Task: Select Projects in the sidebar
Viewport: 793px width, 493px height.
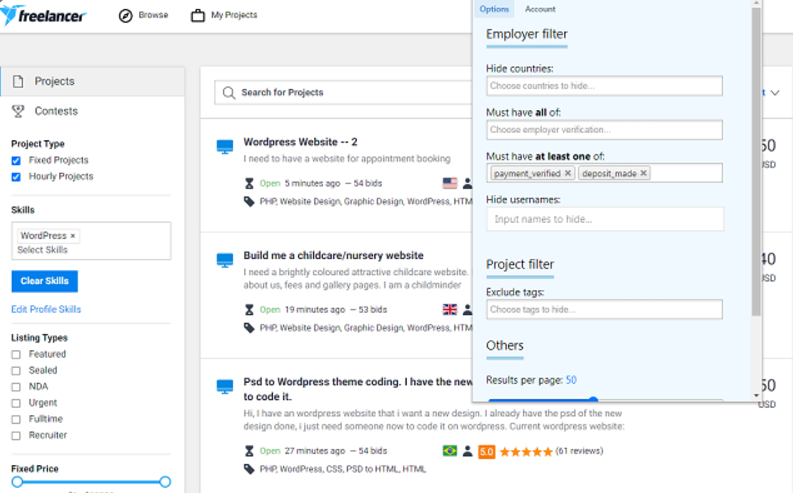Action: point(93,81)
